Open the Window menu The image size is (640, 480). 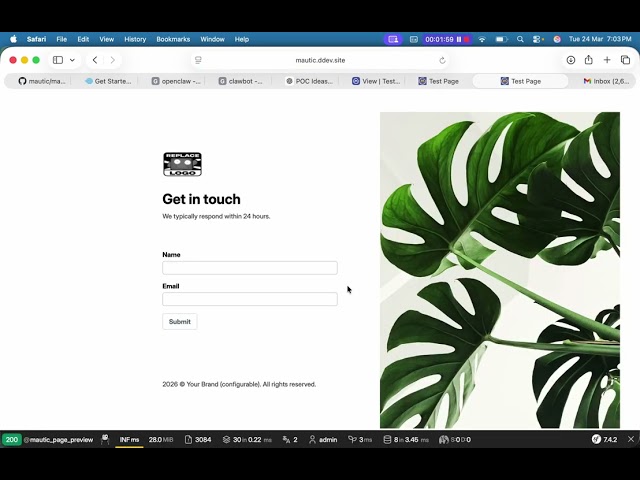[x=212, y=39]
